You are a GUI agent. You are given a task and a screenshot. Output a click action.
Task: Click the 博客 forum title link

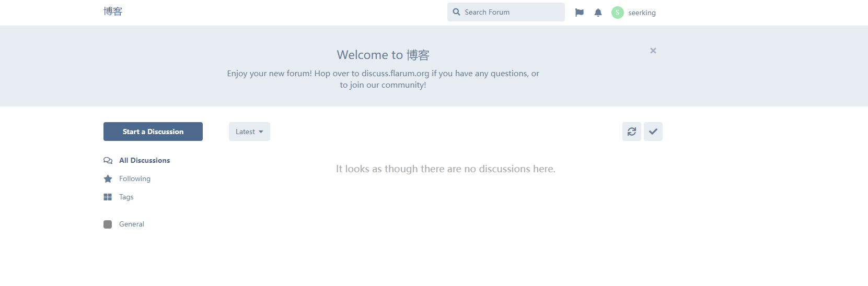coord(113,11)
